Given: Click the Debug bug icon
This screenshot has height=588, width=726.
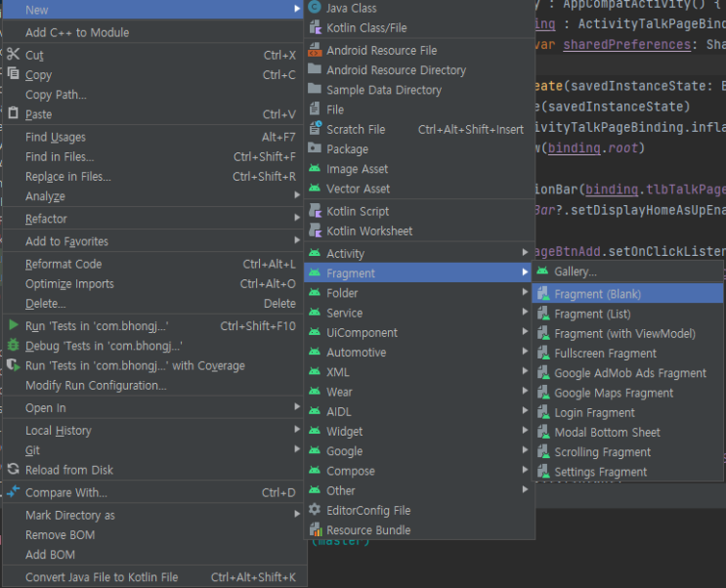Looking at the screenshot, I should [14, 345].
